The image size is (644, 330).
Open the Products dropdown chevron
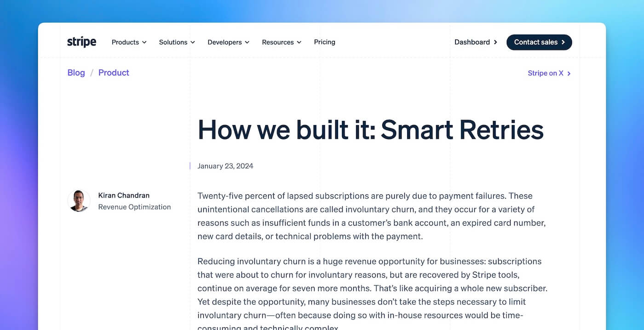[144, 42]
